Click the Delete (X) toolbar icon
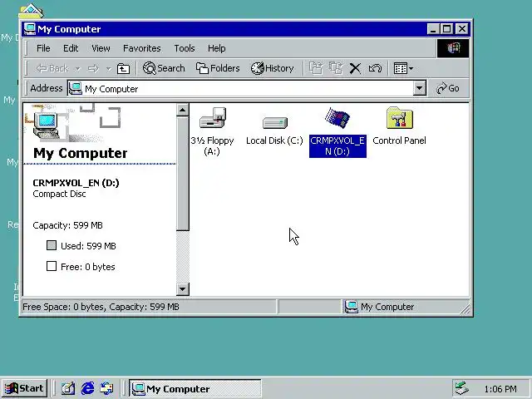532x399 pixels. (x=355, y=68)
